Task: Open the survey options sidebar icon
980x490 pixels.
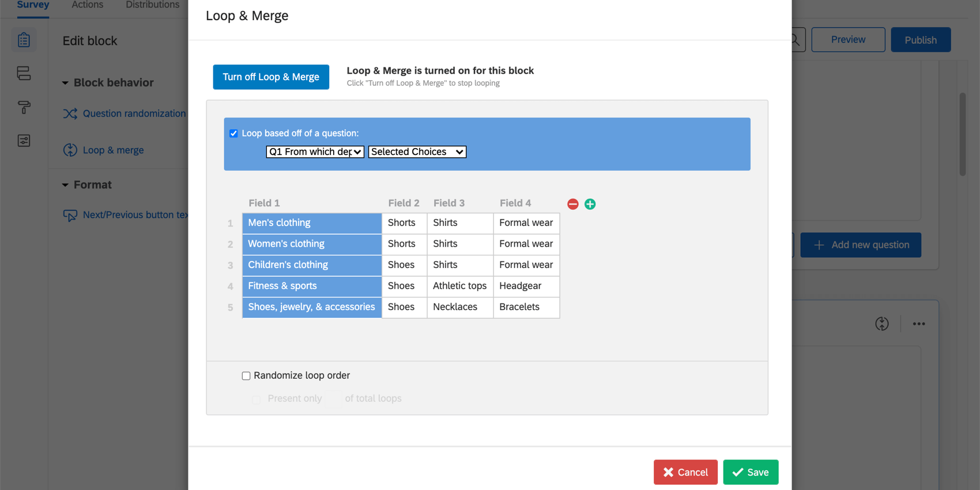Action: 24,141
